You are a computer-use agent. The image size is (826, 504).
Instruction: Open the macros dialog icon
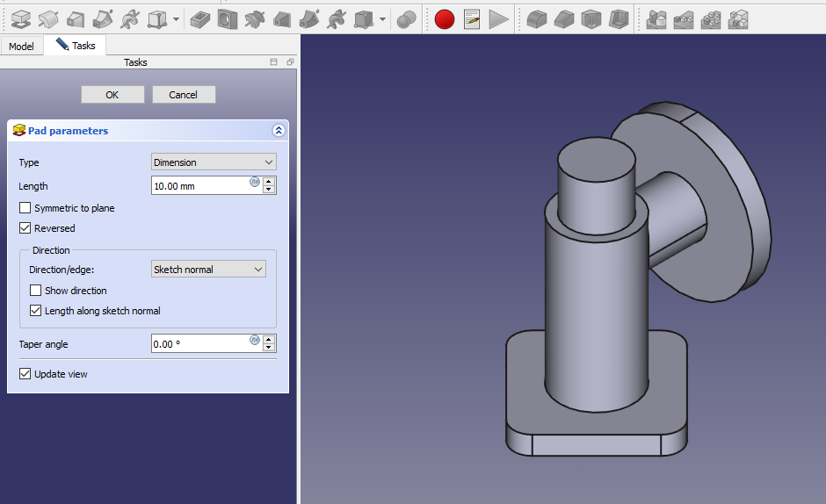[x=472, y=18]
